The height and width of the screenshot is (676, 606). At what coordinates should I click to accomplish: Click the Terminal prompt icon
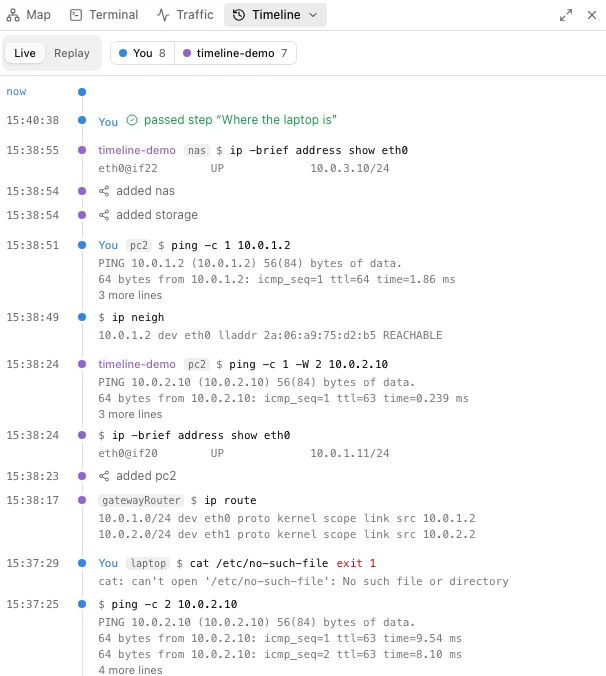[x=76, y=15]
